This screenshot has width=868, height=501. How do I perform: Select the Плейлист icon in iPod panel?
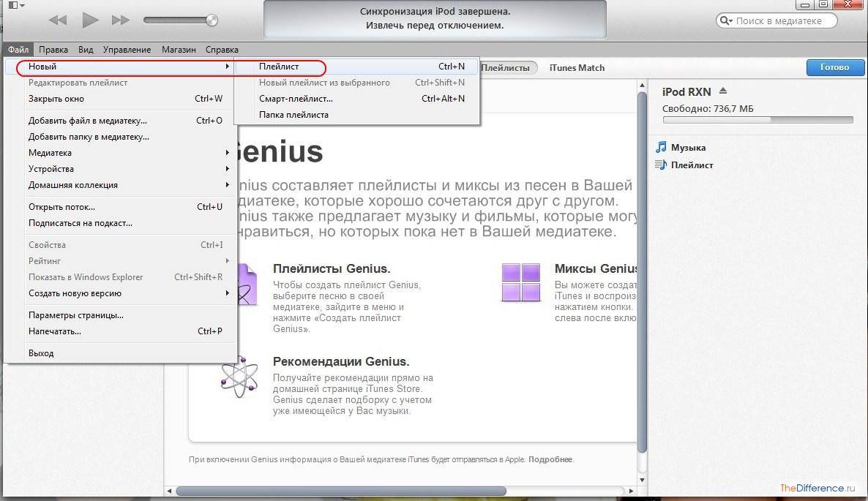(x=661, y=165)
